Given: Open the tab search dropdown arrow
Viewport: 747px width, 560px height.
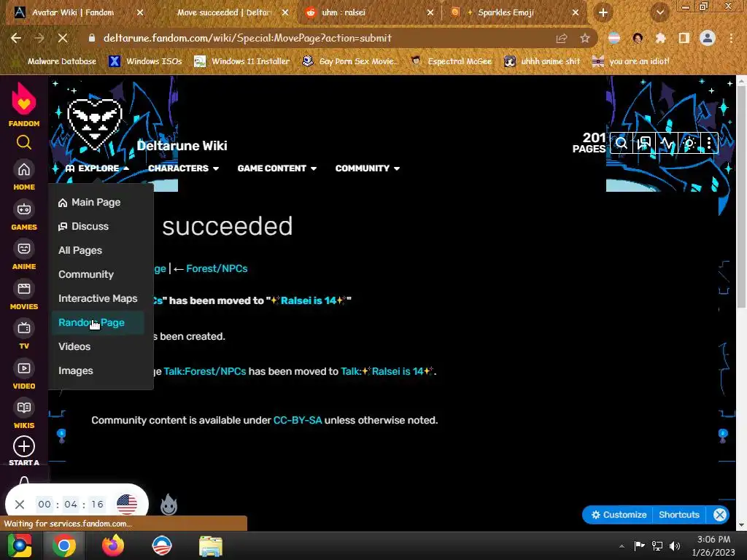Looking at the screenshot, I should click(660, 12).
